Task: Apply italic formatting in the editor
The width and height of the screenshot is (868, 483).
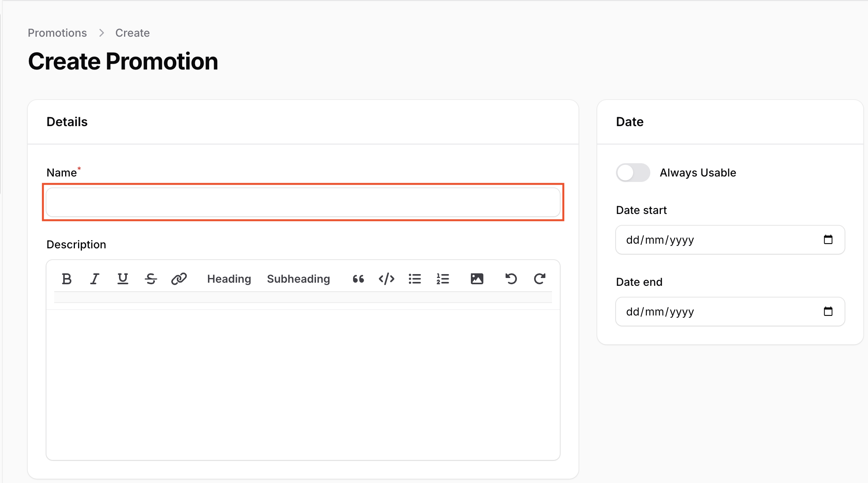Action: (x=95, y=279)
